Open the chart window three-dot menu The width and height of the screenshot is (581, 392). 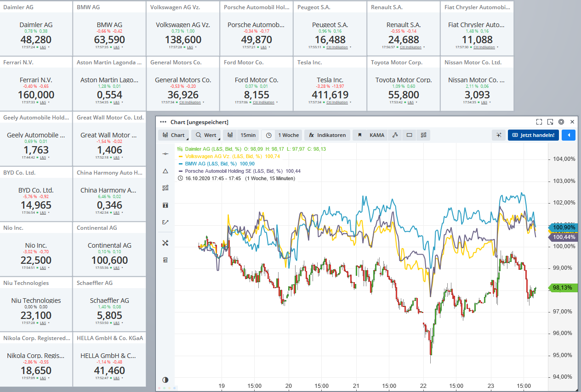pyautogui.click(x=163, y=122)
